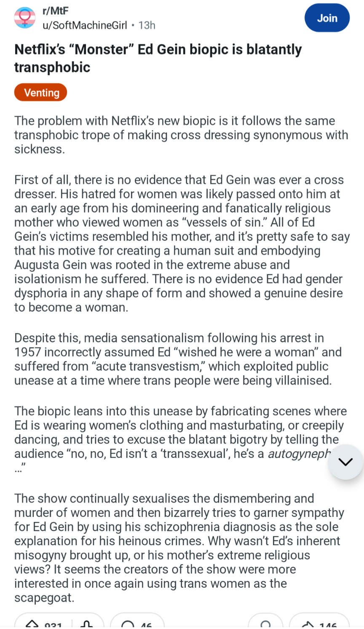Image resolution: width=364 pixels, height=629 pixels.
Task: Downvote the post
Action: tap(86, 624)
